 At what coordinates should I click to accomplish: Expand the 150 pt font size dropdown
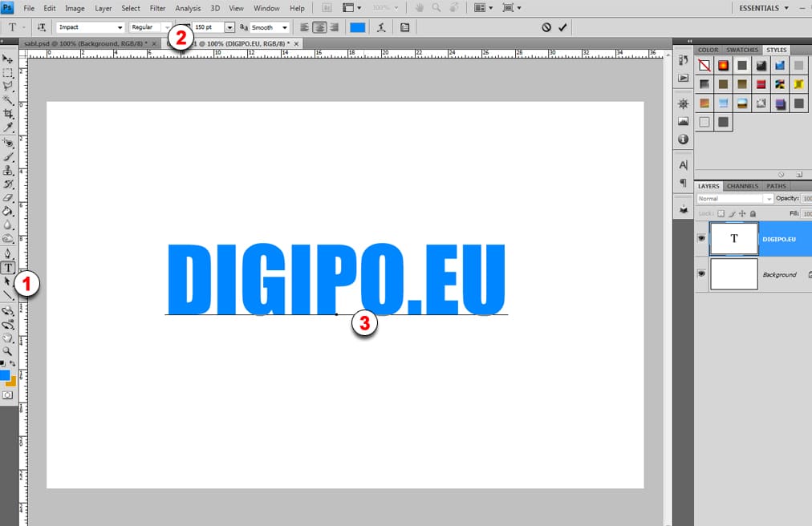pos(229,27)
